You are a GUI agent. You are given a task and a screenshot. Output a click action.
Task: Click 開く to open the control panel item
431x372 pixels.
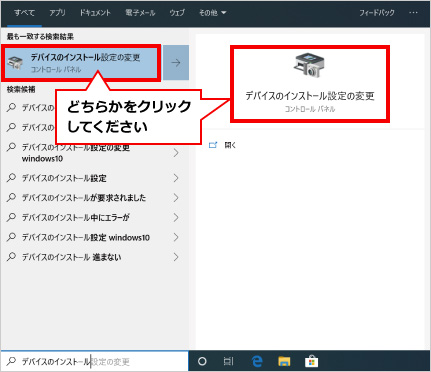pos(230,145)
